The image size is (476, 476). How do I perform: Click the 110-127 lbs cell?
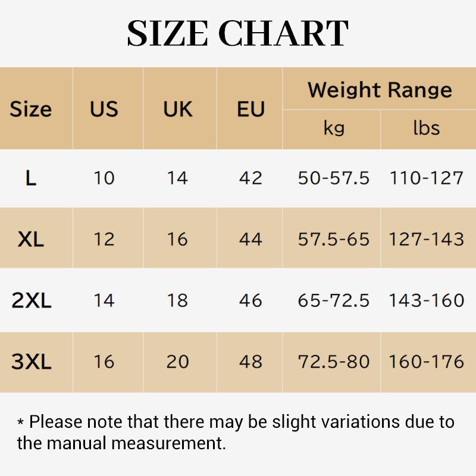(x=426, y=178)
